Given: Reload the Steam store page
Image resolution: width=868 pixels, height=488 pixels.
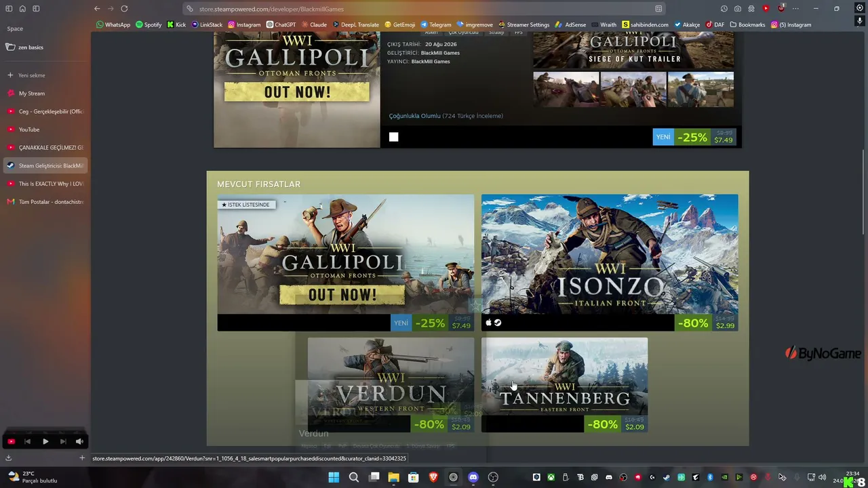Looking at the screenshot, I should point(124,9).
